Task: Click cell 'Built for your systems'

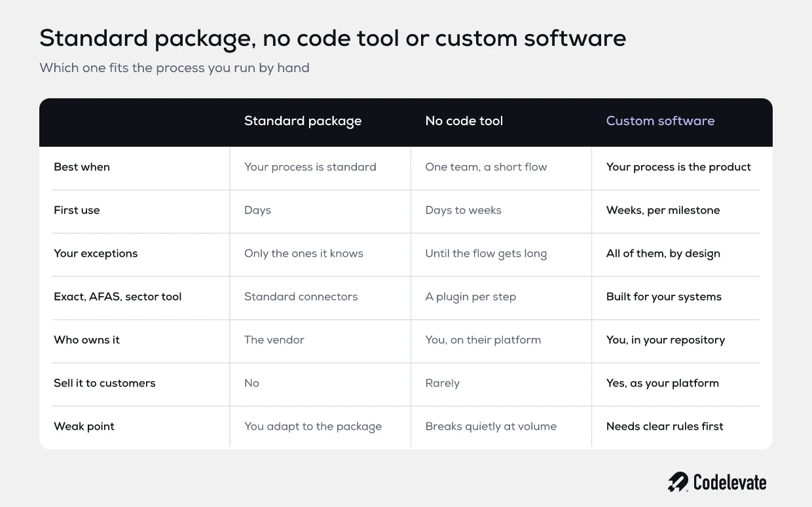Action: click(663, 297)
